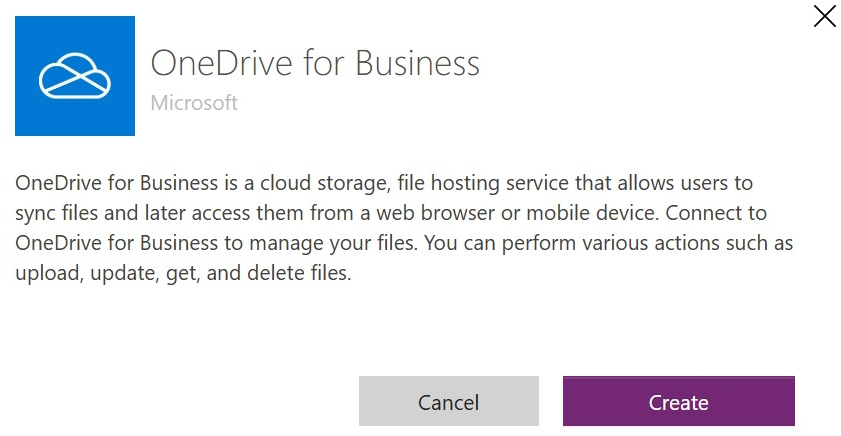Click the "Create" label on the purple button

678,403
